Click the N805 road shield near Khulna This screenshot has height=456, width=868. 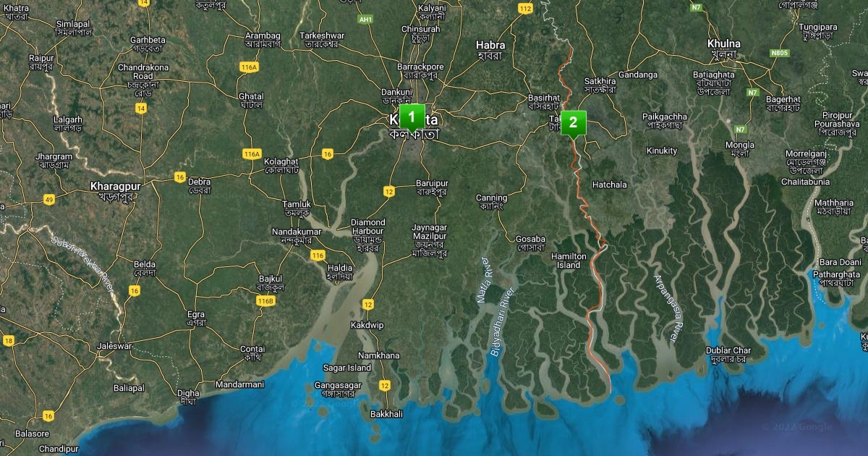[x=779, y=53]
